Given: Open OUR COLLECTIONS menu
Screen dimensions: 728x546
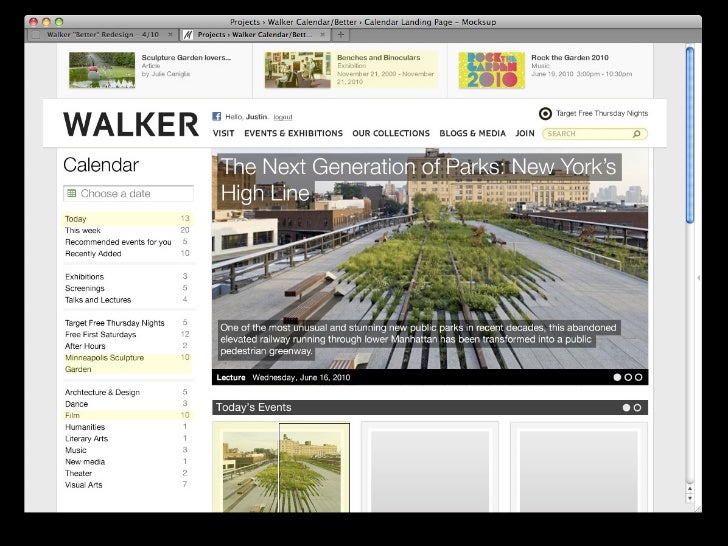Looking at the screenshot, I should click(391, 133).
